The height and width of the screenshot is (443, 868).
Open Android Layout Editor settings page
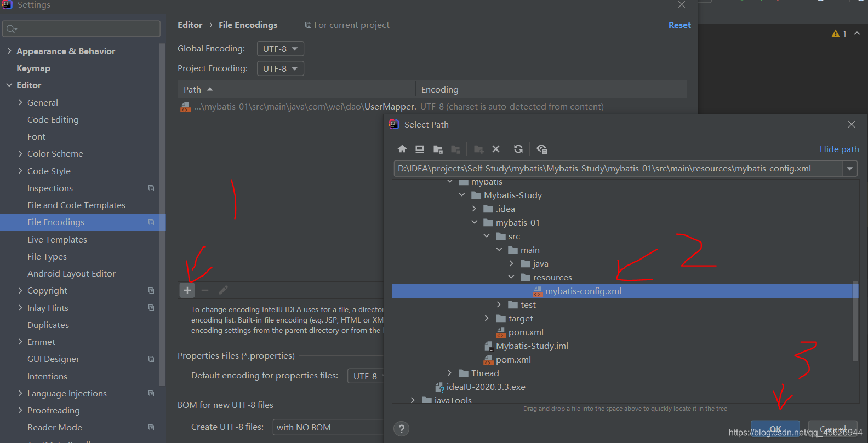coord(71,273)
